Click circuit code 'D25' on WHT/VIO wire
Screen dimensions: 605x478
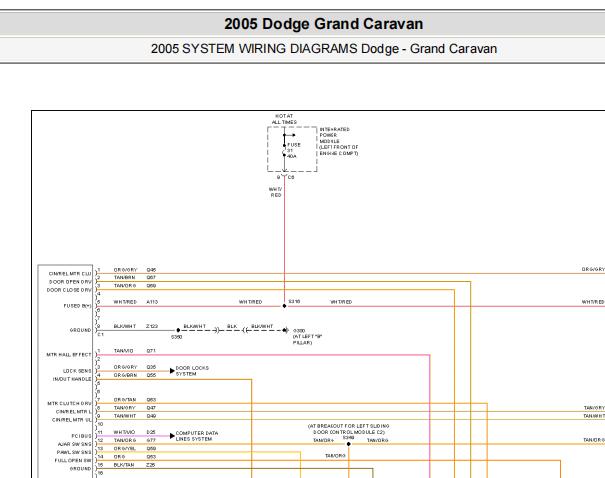[151, 432]
